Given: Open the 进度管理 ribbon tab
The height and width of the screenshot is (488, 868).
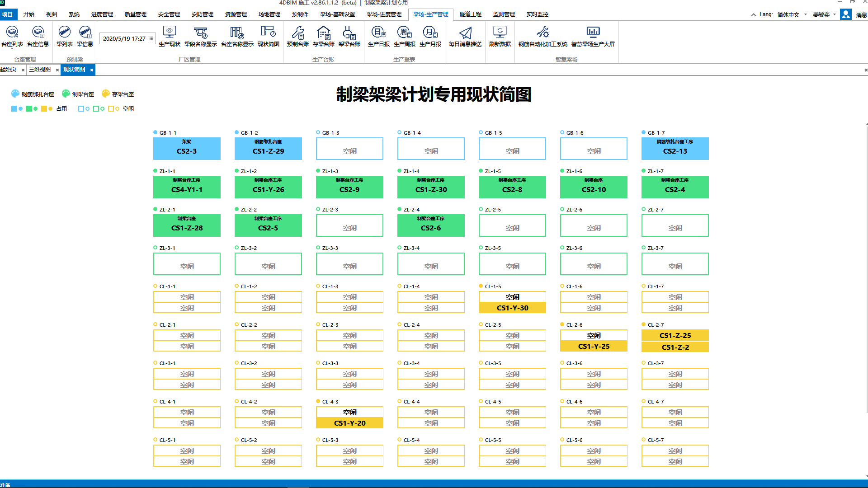Looking at the screenshot, I should point(102,14).
